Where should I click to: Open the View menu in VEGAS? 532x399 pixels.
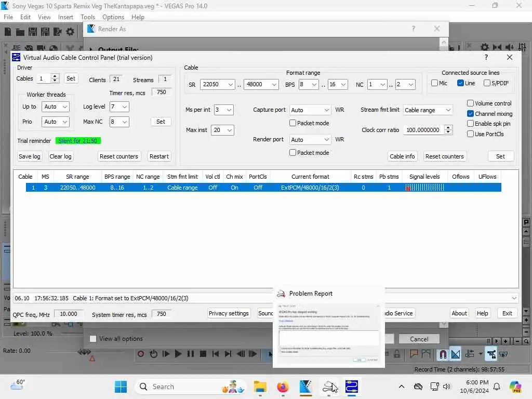coord(44,17)
